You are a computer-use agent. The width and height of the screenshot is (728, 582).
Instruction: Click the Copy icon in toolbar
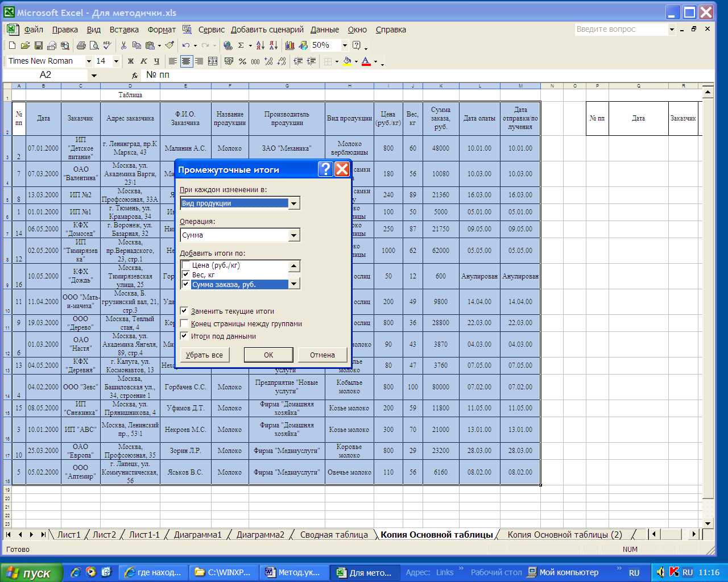pos(136,45)
